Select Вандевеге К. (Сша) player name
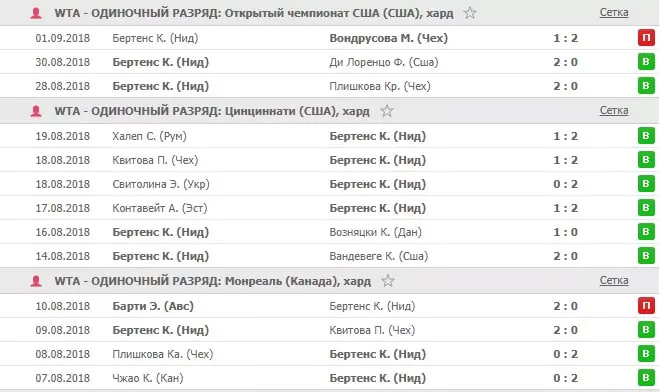 pos(379,256)
